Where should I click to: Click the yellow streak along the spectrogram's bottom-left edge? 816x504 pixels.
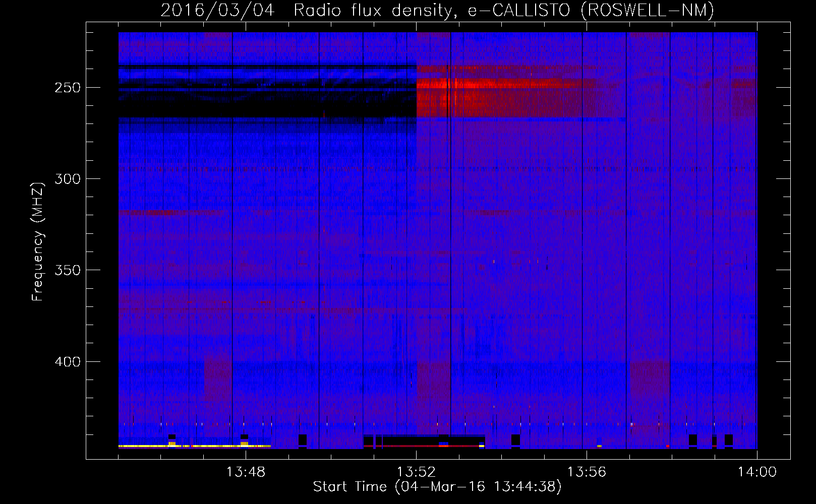[195, 446]
